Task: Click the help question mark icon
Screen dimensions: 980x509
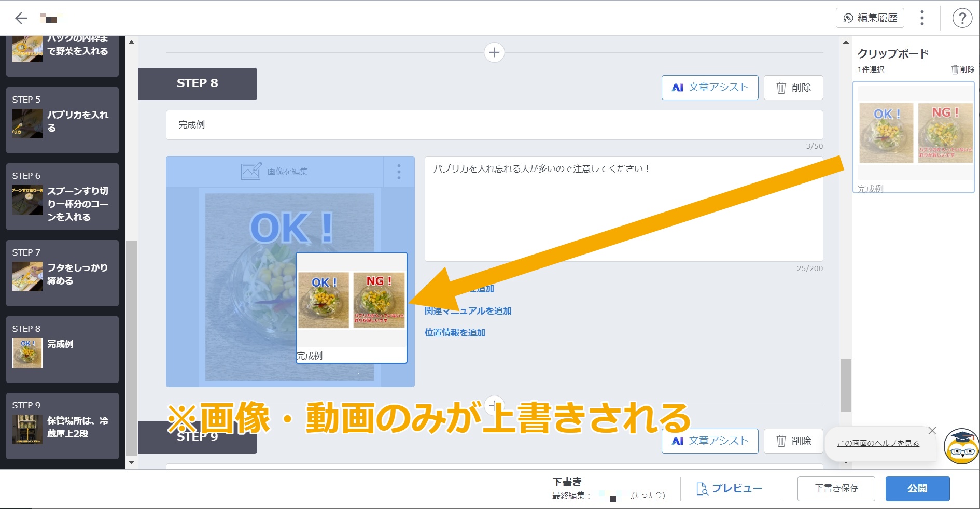Action: (x=962, y=18)
